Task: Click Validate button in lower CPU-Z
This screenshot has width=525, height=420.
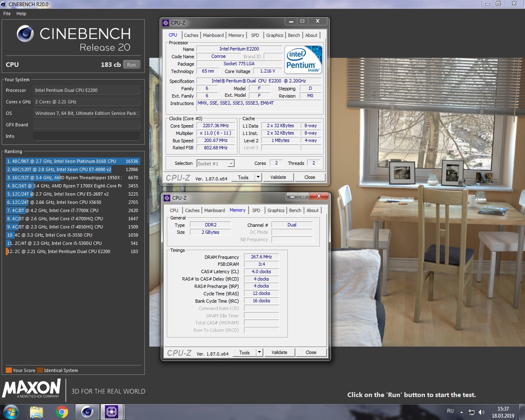Action: pos(279,352)
